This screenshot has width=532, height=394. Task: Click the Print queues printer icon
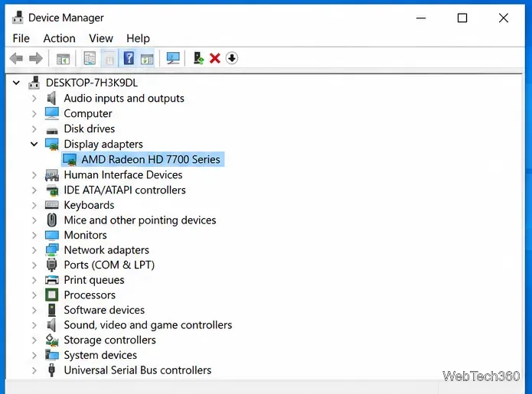click(x=52, y=280)
